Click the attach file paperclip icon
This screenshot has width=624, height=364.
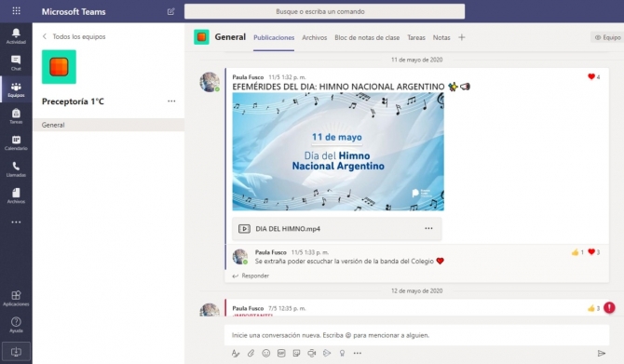tap(251, 353)
